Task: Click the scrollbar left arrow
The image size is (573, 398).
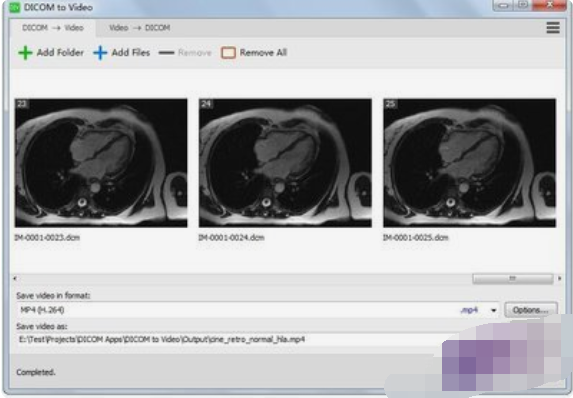Action: (x=15, y=278)
